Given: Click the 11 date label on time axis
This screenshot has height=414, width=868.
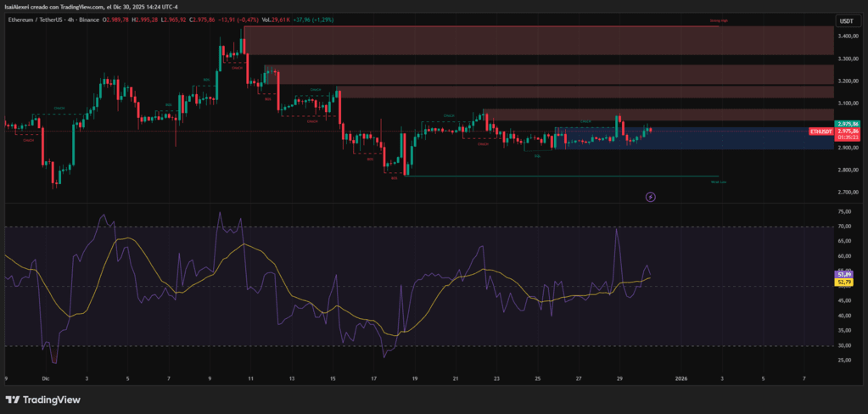Looking at the screenshot, I should pyautogui.click(x=250, y=379).
